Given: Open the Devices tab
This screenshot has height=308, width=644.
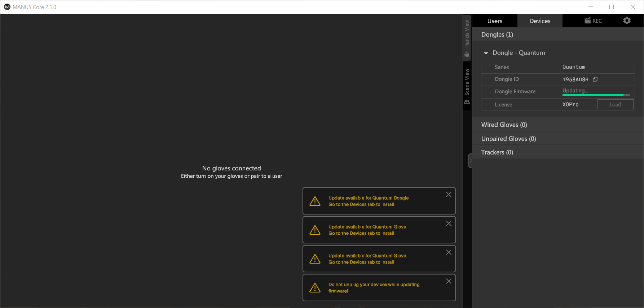Looking at the screenshot, I should click(x=540, y=21).
